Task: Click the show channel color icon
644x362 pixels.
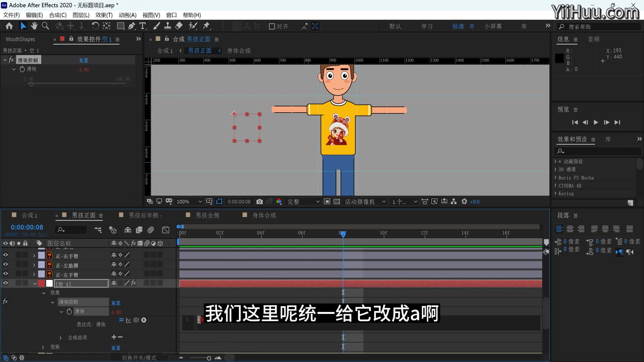Action: (279, 201)
